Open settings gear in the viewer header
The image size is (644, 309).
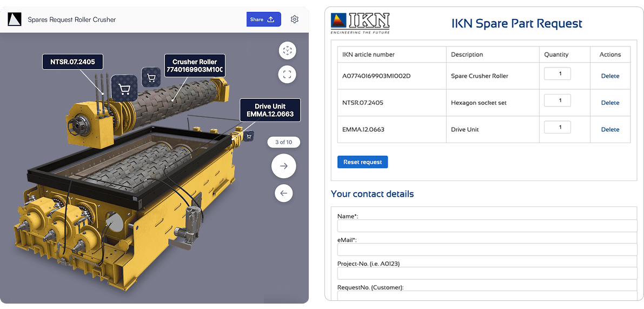(295, 19)
